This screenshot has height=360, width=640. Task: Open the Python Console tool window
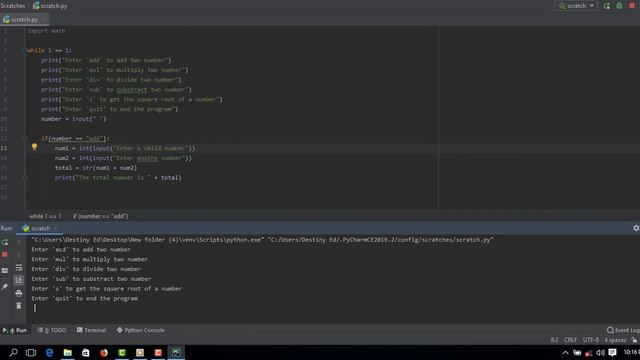pos(141,330)
